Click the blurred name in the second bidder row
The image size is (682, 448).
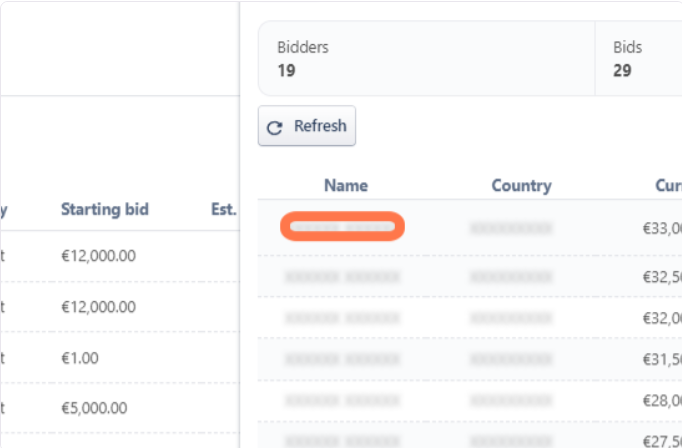point(342,276)
